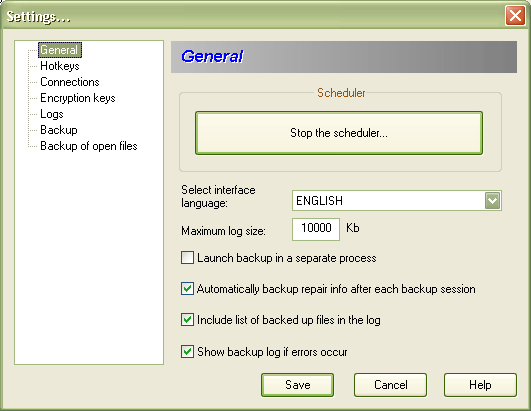Image resolution: width=531 pixels, height=411 pixels.
Task: Open Backup of open files settings
Action: (89, 146)
